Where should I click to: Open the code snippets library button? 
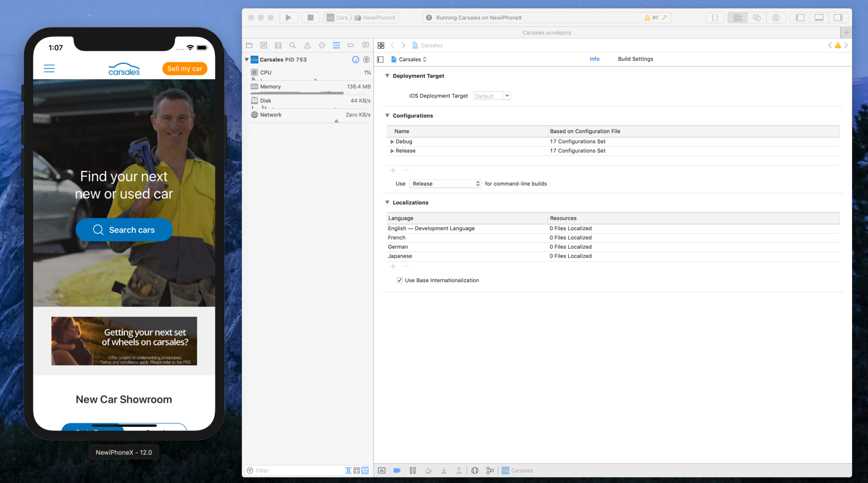click(715, 17)
